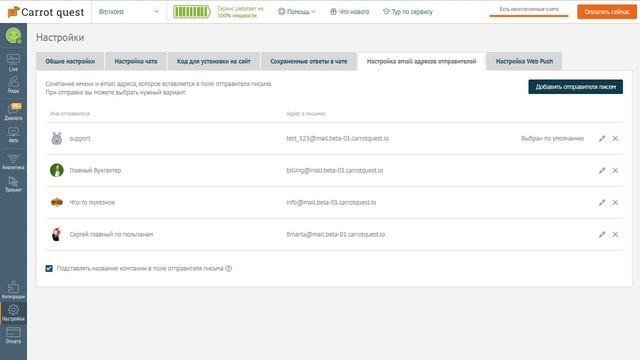
Task: Click the help question mark near checkbox
Action: click(229, 268)
